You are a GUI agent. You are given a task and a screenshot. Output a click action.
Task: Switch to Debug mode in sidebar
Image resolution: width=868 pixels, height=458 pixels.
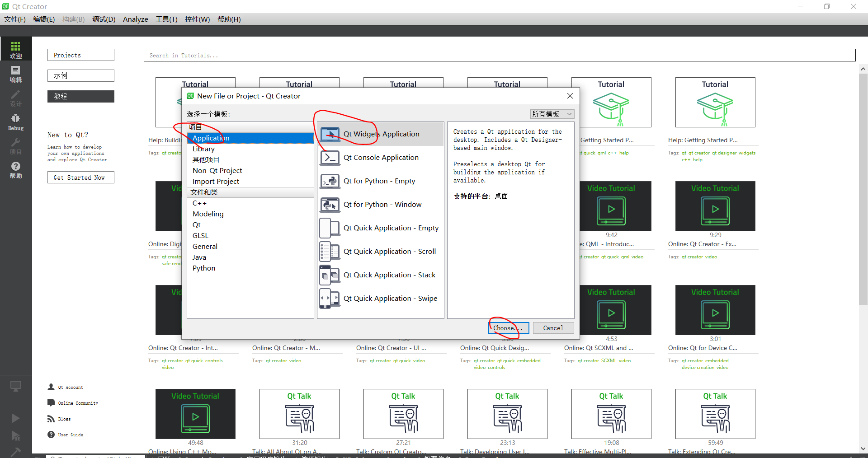coord(16,122)
